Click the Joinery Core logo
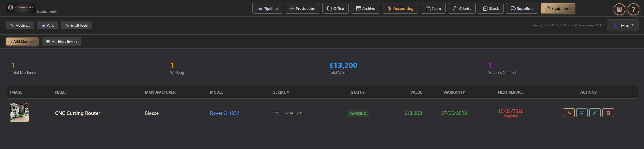 coord(21,8)
